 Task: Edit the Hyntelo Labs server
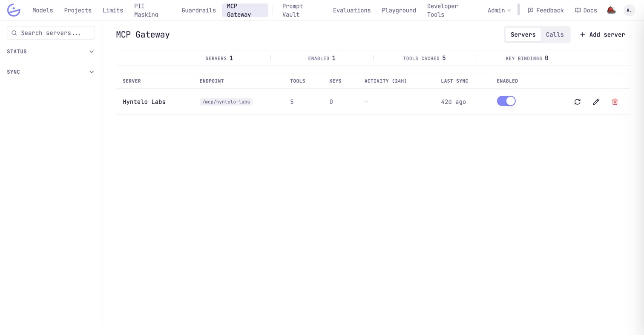click(x=596, y=102)
